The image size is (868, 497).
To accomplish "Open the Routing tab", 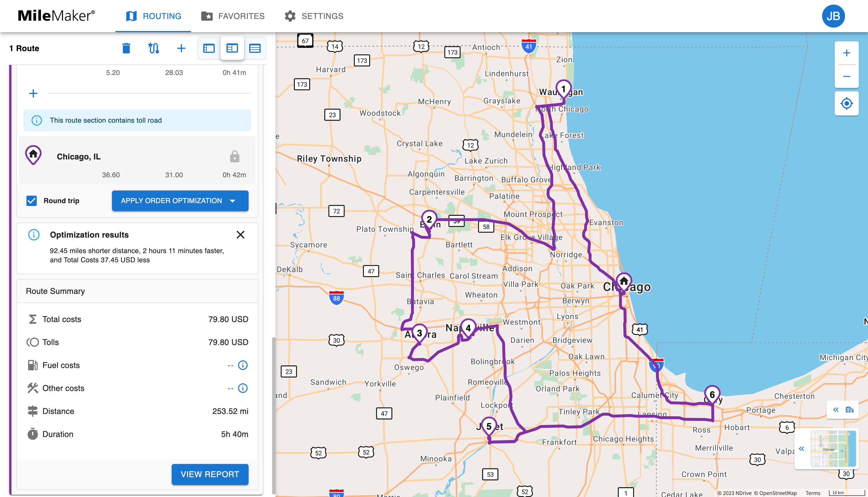I will pos(153,16).
